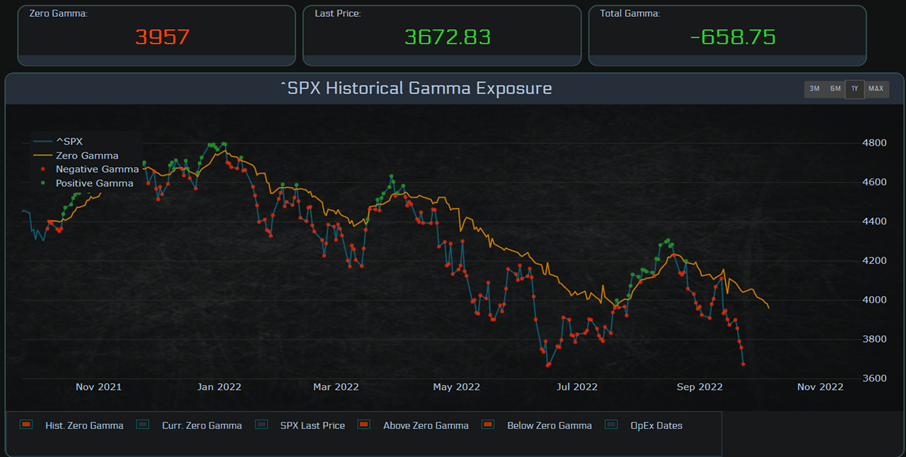Select the 3M time range button

tap(814, 89)
